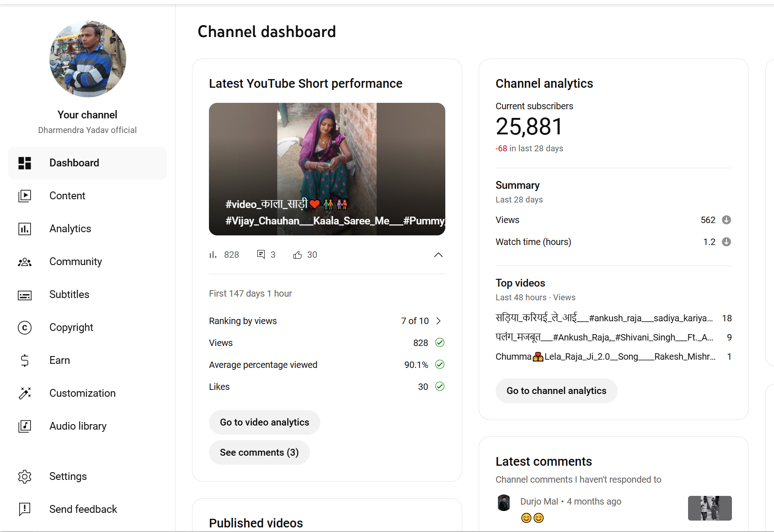Click the Copyright circle-c icon
The width and height of the screenshot is (774, 532).
(x=25, y=328)
